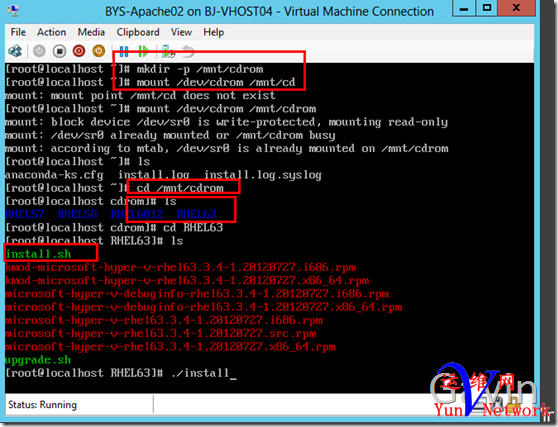Open the Action menu
The height and width of the screenshot is (427, 558).
pyautogui.click(x=52, y=32)
